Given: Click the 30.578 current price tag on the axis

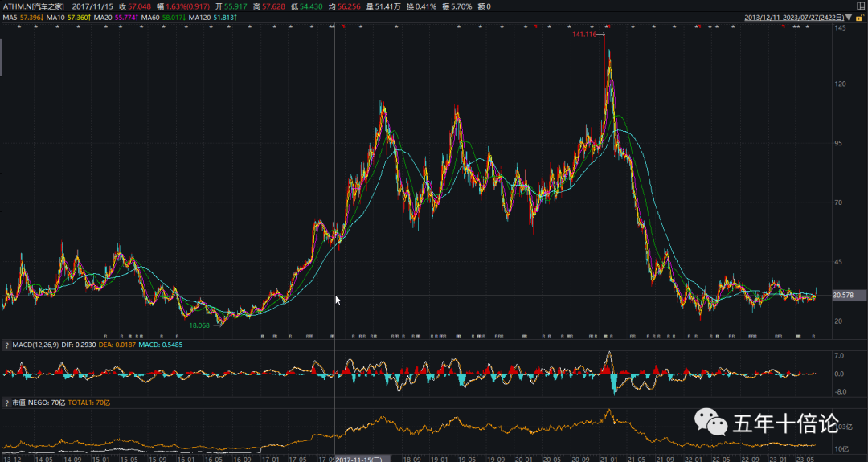Looking at the screenshot, I should click(x=844, y=296).
